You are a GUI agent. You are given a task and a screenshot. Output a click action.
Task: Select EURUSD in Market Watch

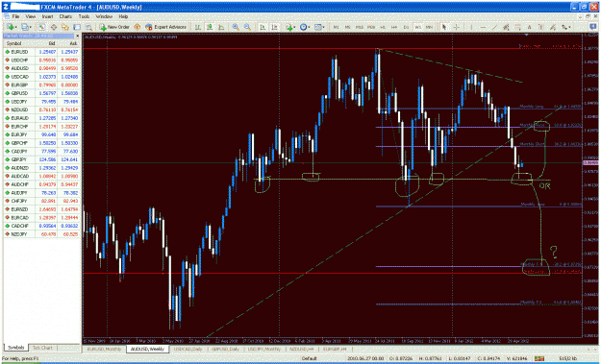[41, 52]
